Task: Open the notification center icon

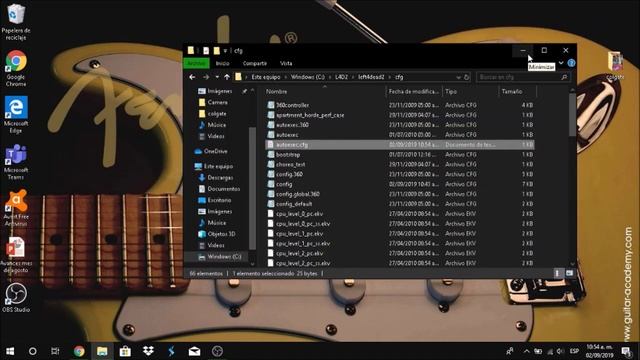Action: pos(626,351)
